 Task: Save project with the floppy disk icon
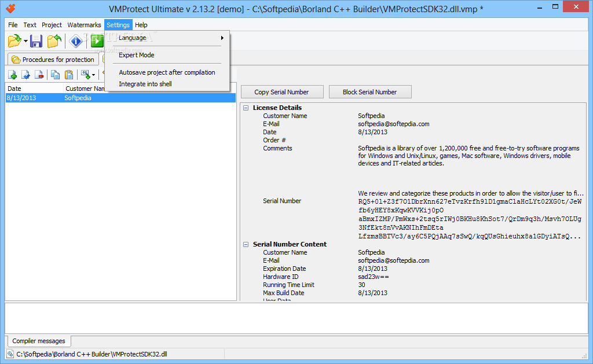coord(36,41)
